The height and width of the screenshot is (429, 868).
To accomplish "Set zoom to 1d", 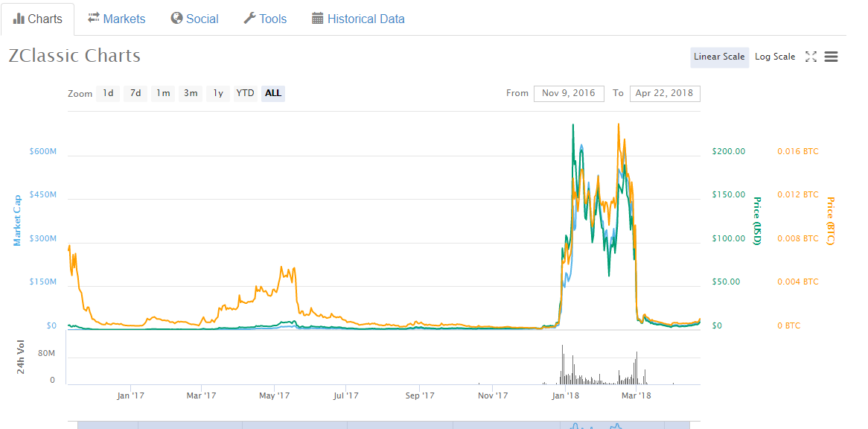I will pos(108,94).
